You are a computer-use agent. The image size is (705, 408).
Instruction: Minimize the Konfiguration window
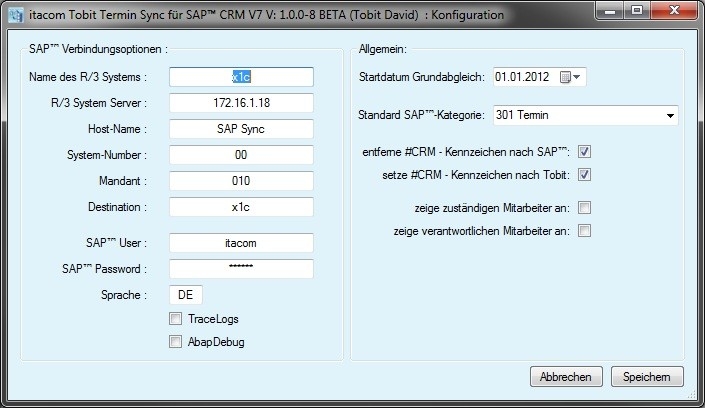610,10
